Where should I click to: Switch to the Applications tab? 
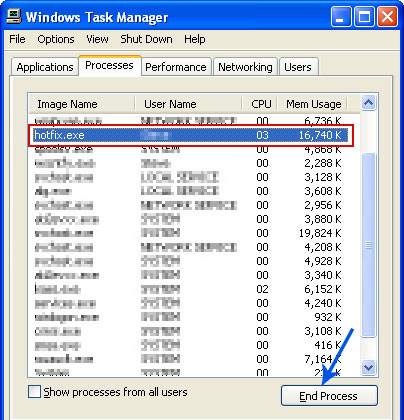(45, 67)
